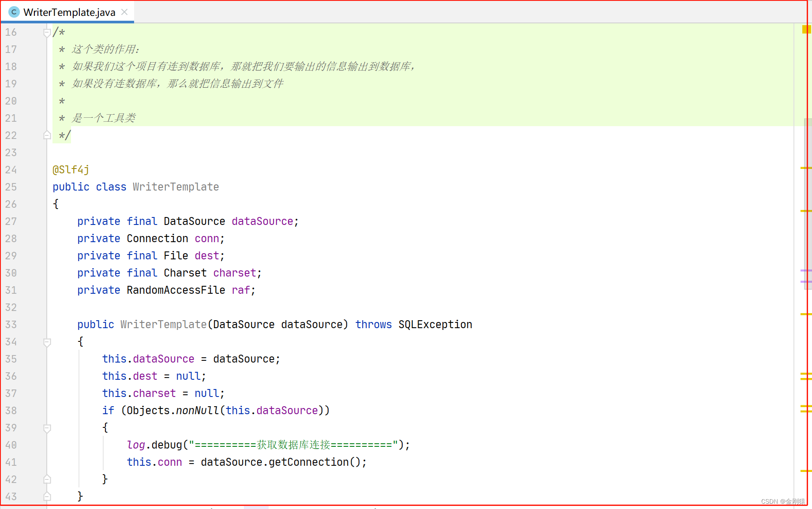Collapse the block comment at line 16
The image size is (812, 509).
[x=47, y=33]
